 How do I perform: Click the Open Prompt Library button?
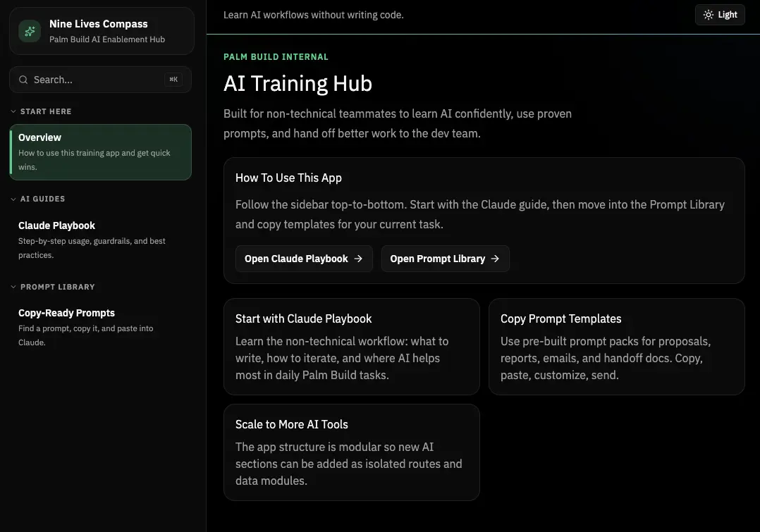tap(445, 259)
